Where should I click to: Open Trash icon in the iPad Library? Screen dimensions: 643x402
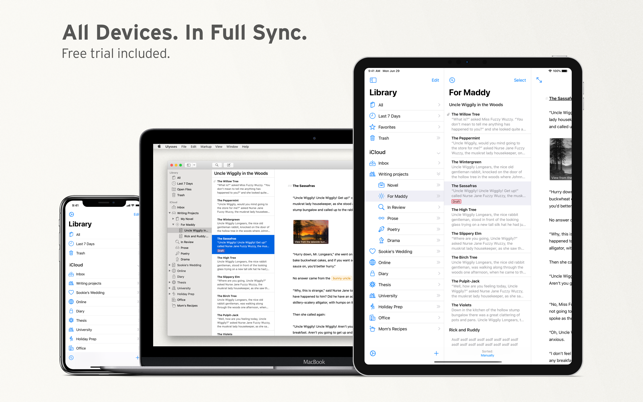pos(372,138)
